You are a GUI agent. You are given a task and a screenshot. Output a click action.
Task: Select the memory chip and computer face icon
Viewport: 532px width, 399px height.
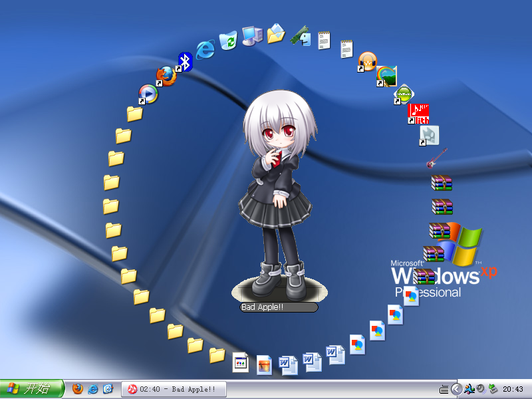(x=301, y=36)
